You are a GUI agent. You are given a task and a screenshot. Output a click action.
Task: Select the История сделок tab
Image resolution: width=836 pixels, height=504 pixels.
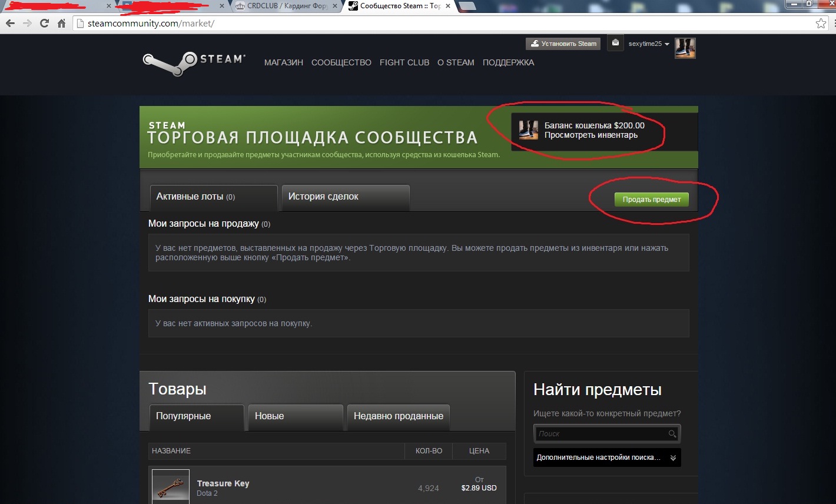(x=346, y=198)
